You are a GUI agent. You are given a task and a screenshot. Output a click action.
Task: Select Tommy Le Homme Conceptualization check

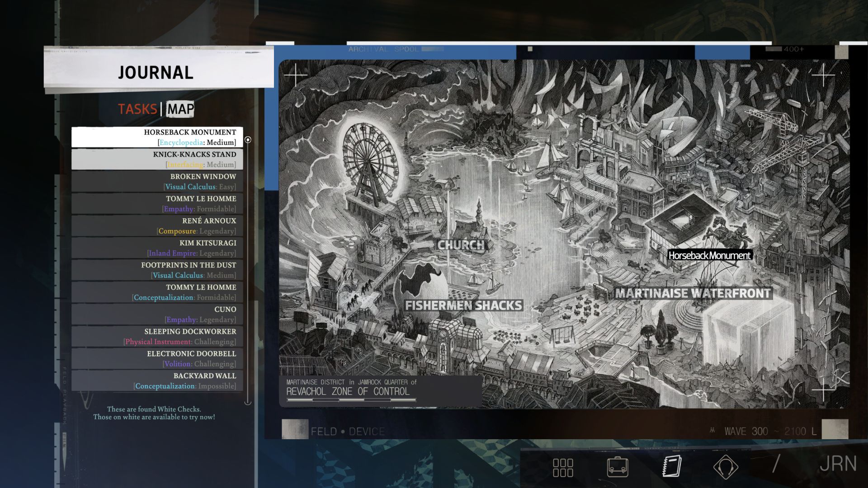coord(157,292)
